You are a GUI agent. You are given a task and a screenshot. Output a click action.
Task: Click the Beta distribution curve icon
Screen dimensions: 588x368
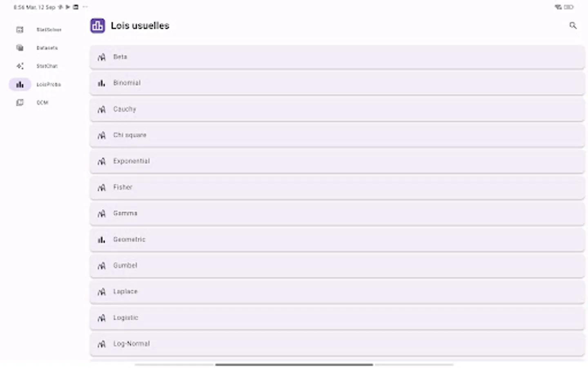tap(101, 57)
